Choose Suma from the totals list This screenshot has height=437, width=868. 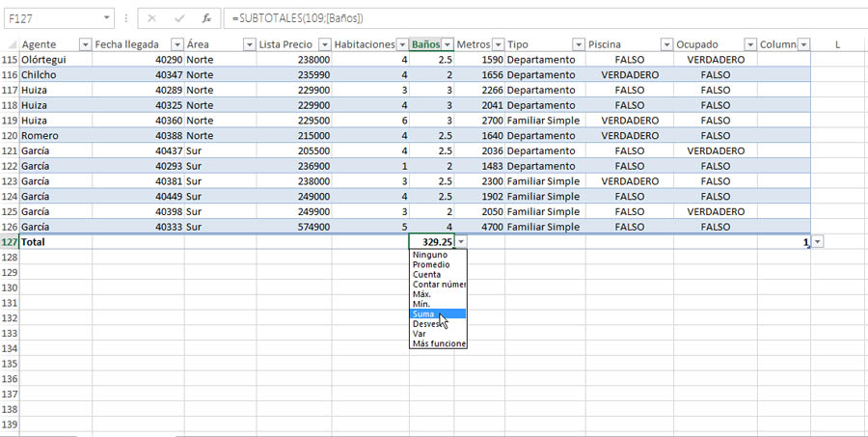pyautogui.click(x=424, y=314)
